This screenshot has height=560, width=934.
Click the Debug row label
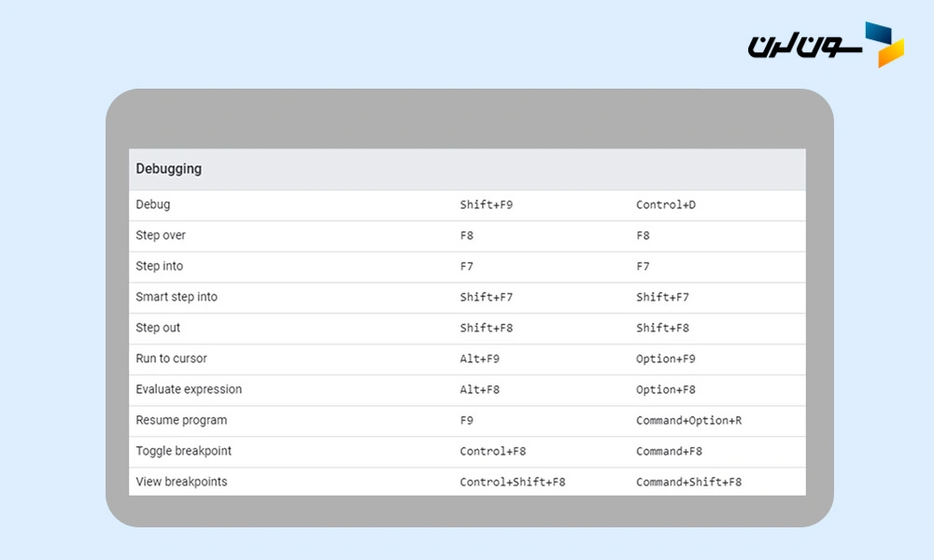pos(153,204)
